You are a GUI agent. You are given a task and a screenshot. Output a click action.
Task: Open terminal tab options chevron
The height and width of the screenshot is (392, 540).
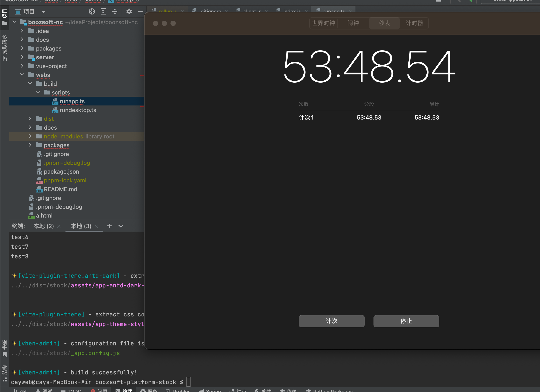point(121,226)
